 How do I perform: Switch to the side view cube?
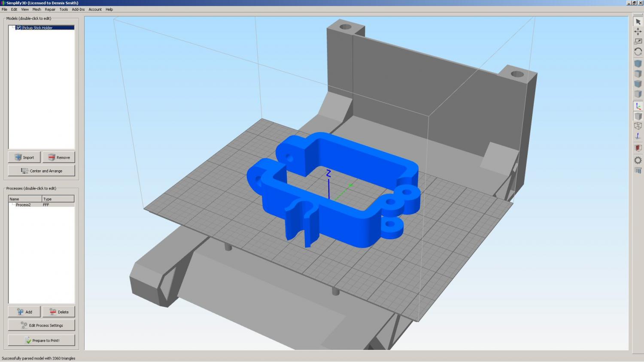638,94
